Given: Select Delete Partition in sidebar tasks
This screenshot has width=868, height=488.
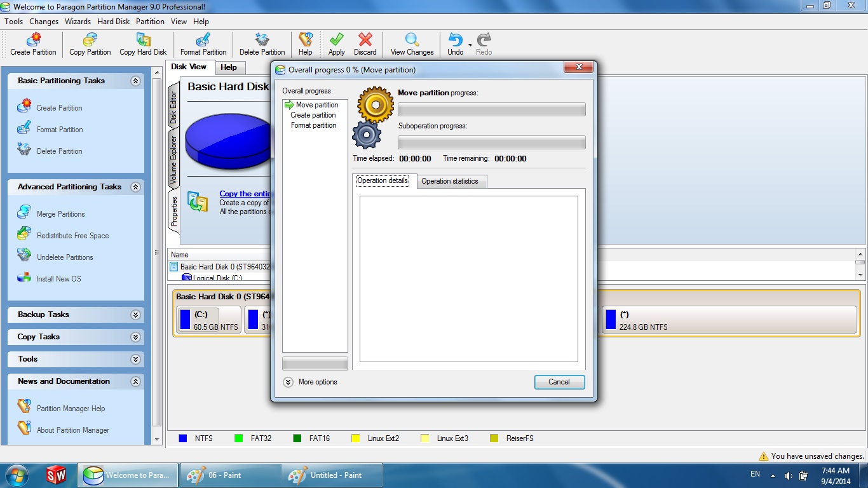Looking at the screenshot, I should (x=59, y=151).
